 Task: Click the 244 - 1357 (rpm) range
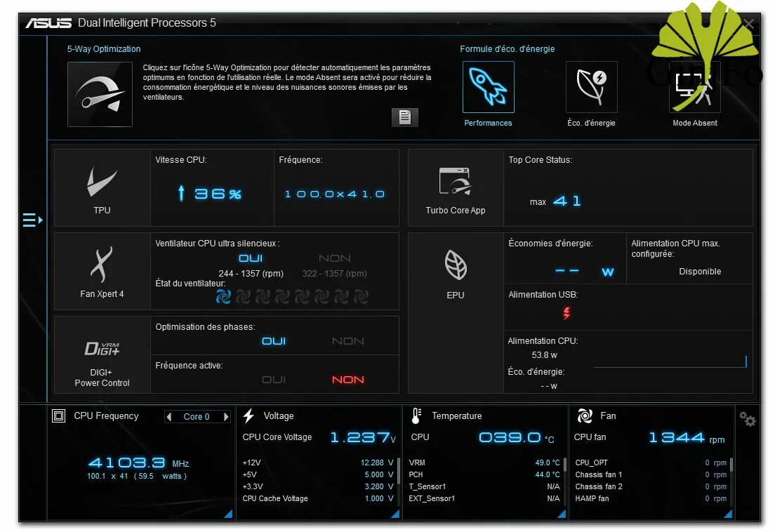(251, 273)
